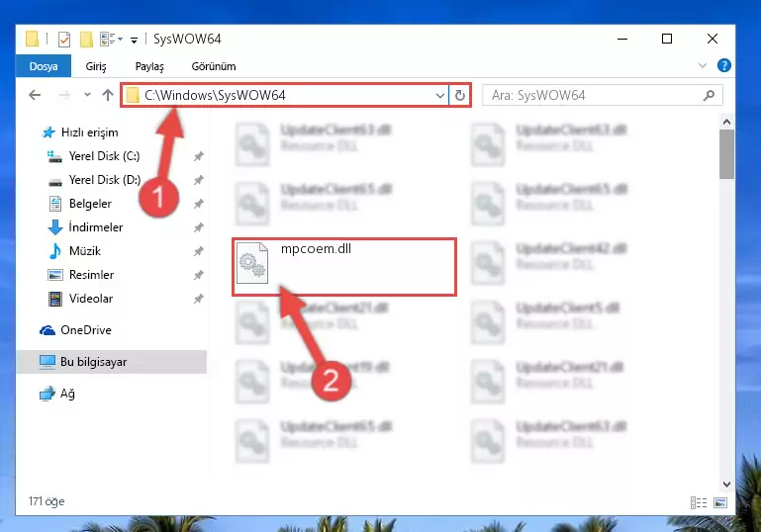Open the Resimler folder
761x532 pixels.
coord(91,275)
